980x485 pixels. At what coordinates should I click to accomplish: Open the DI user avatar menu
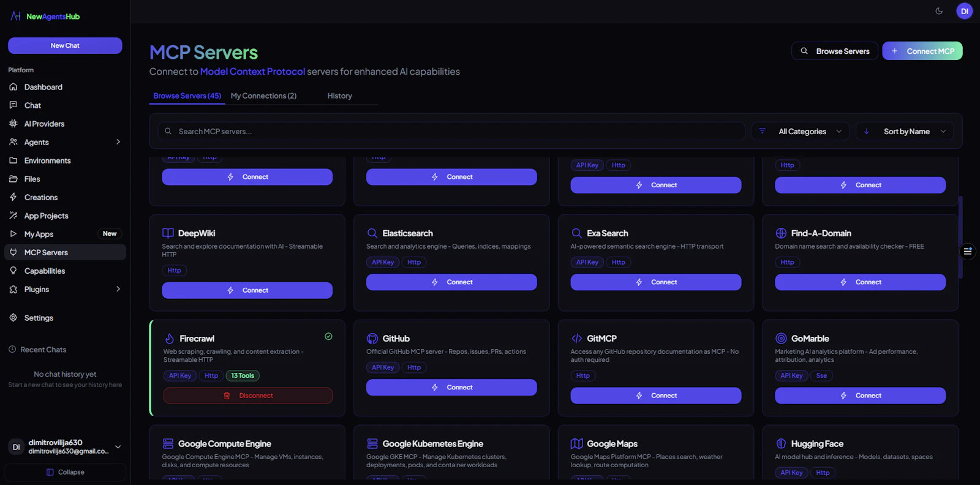pos(965,11)
